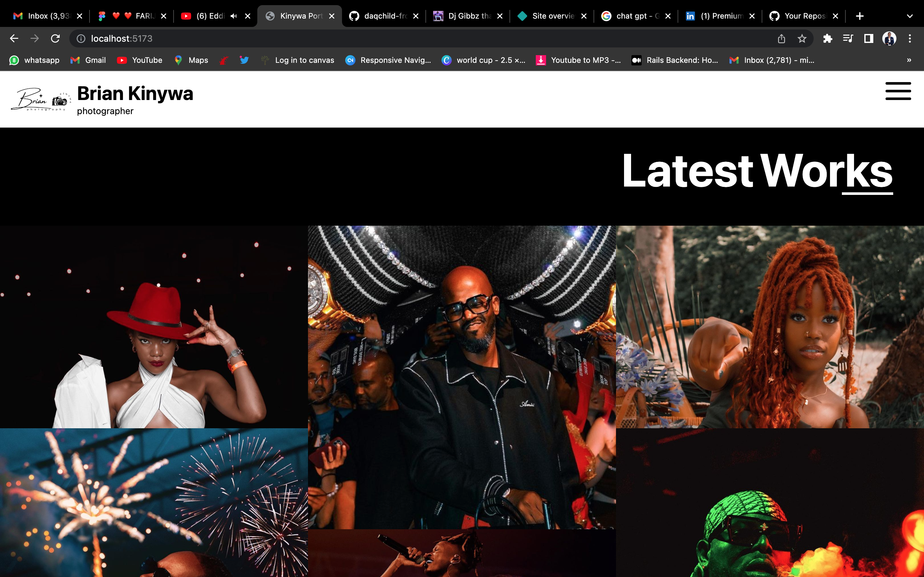This screenshot has height=577, width=924.
Task: Open the hamburger navigation menu
Action: [x=898, y=91]
